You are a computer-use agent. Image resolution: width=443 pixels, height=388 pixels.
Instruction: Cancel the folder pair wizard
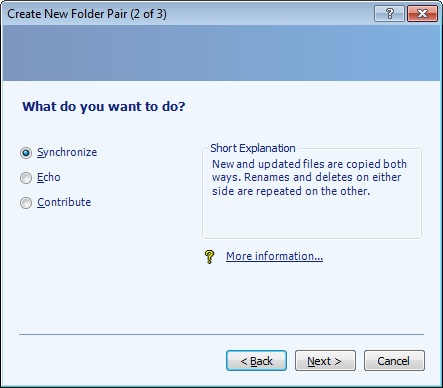(x=394, y=361)
